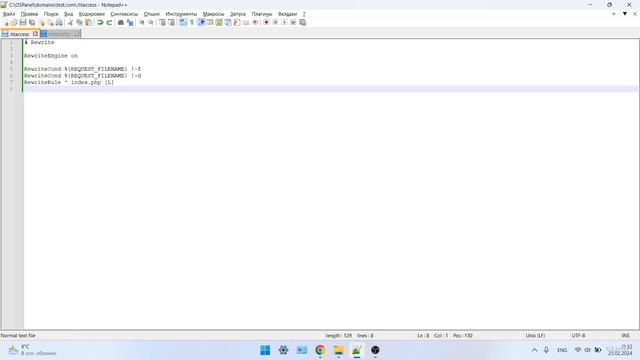Open the user-defined language icon

(210, 22)
